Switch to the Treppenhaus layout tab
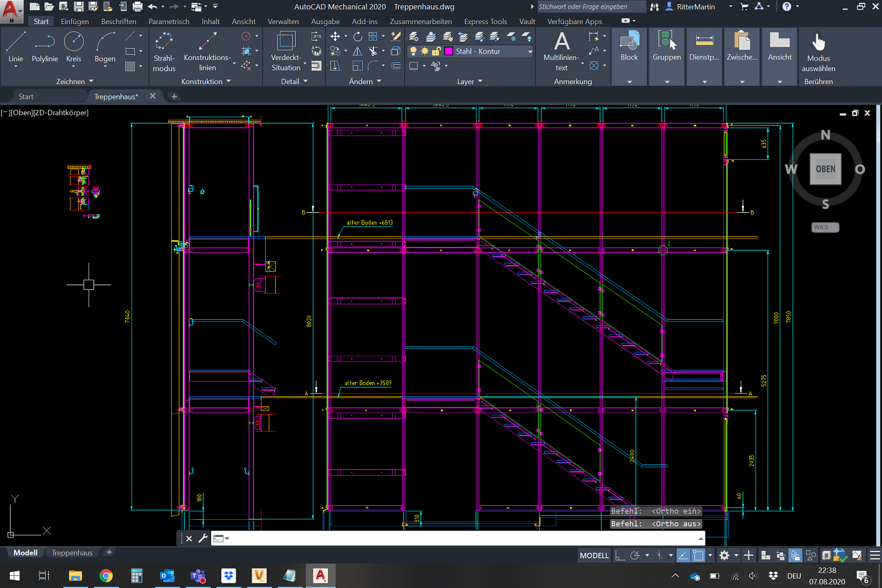Screen dimensions: 882x588 click(72, 553)
